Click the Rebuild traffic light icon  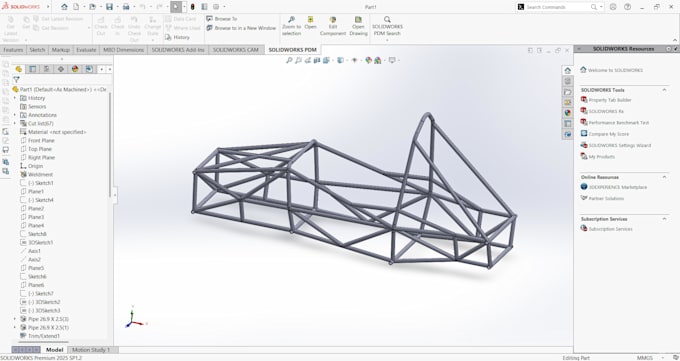click(x=193, y=7)
